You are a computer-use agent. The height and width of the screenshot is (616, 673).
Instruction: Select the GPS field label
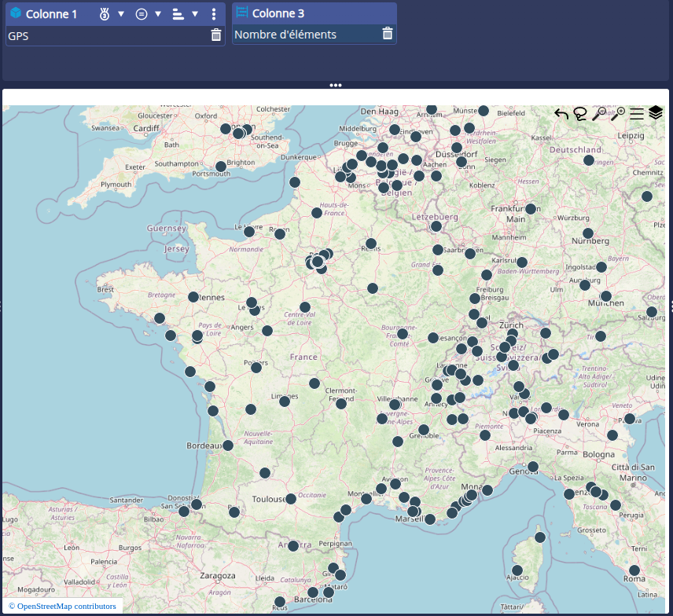pyautogui.click(x=19, y=35)
